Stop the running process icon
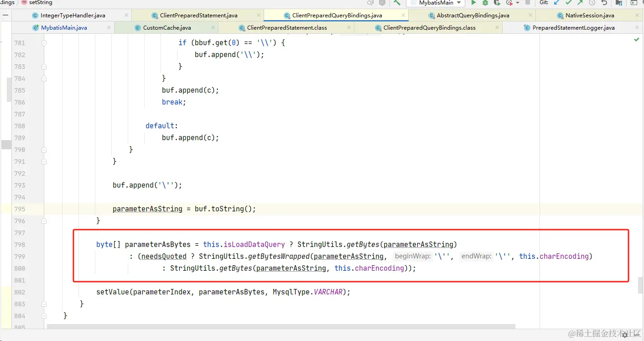The width and height of the screenshot is (644, 341). (528, 3)
